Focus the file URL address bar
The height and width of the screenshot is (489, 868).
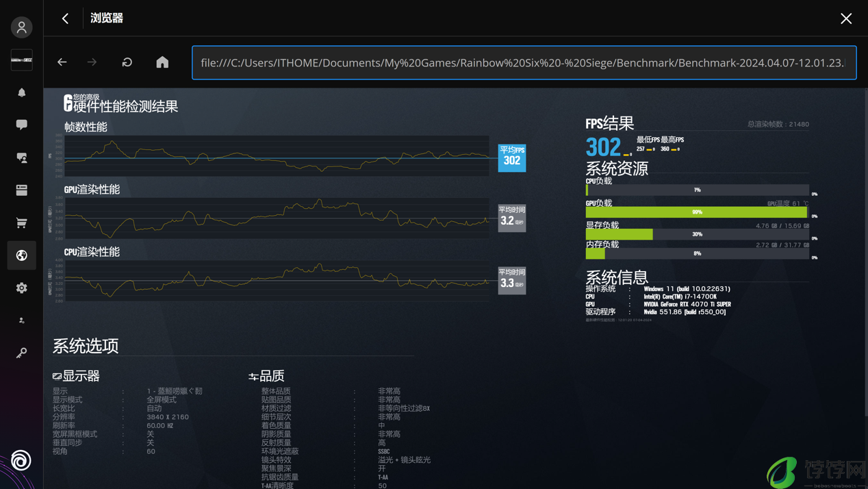click(x=524, y=63)
